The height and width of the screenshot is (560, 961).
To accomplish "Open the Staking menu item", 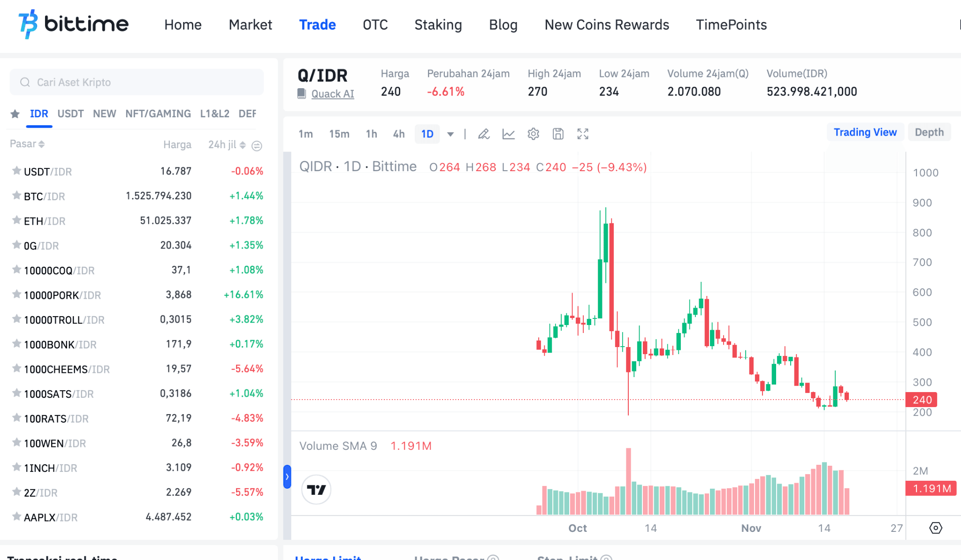I will [438, 24].
